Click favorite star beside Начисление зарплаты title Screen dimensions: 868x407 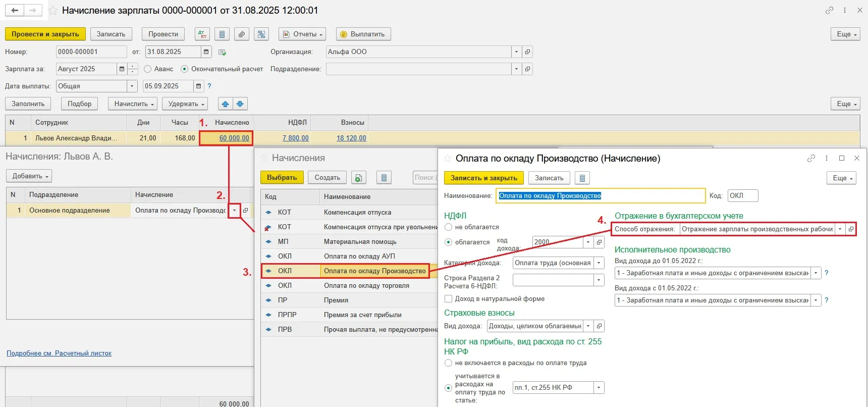pyautogui.click(x=53, y=11)
